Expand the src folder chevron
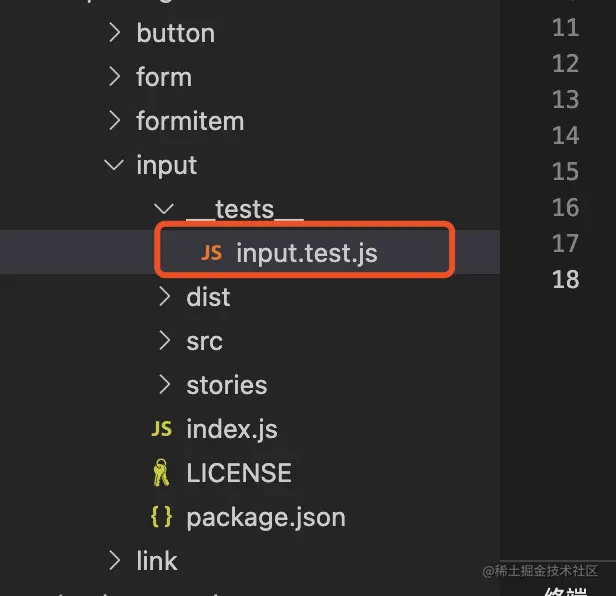Viewport: 616px width, 596px height. click(165, 341)
